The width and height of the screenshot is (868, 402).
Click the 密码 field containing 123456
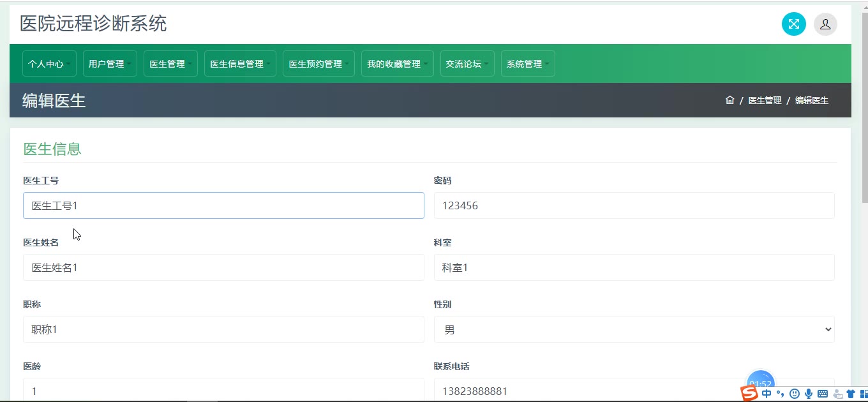pyautogui.click(x=634, y=205)
